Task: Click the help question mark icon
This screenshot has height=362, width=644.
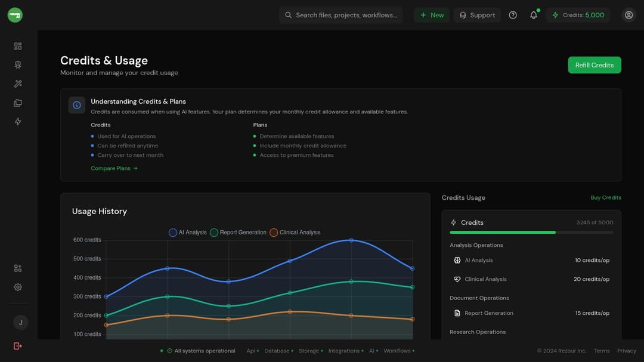Action: click(513, 15)
